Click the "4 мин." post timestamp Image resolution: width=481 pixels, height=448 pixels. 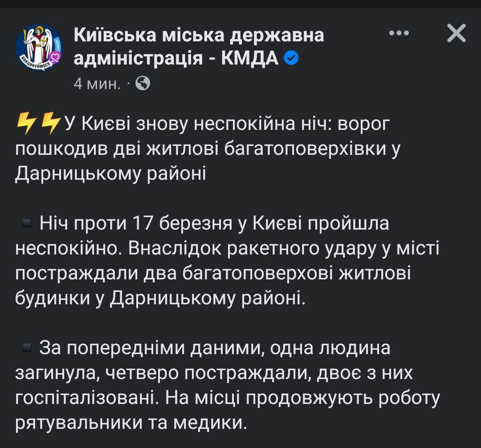click(97, 83)
